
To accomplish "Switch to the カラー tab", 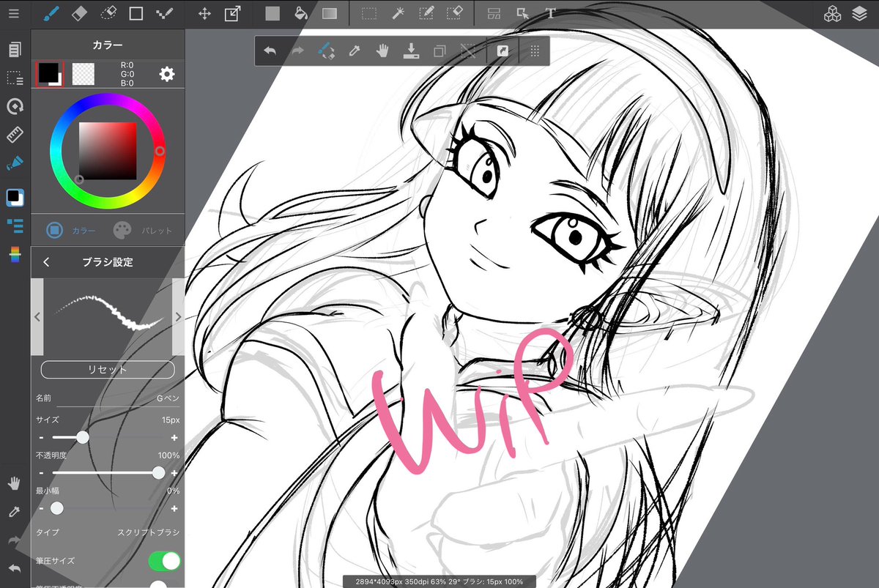I will click(70, 230).
